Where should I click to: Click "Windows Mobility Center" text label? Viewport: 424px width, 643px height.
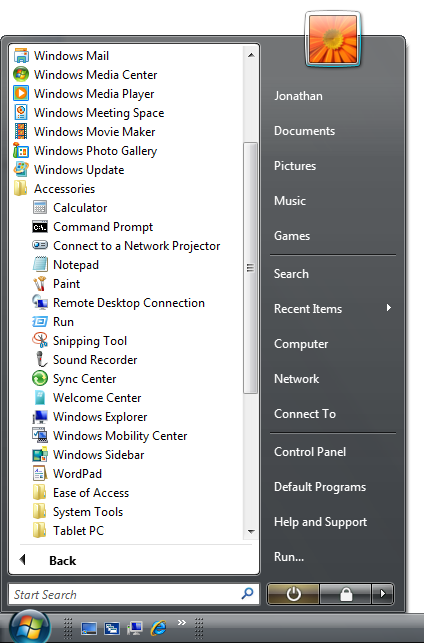tap(120, 436)
